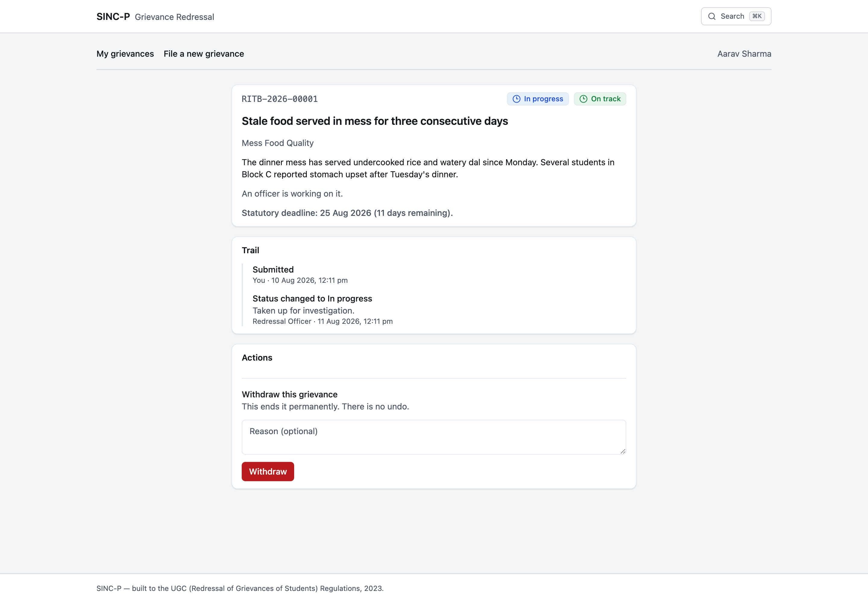
Task: Open Aarav Sharma user menu
Action: click(744, 54)
